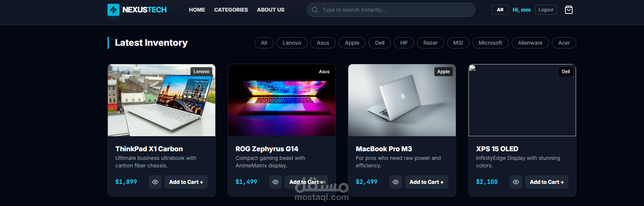Add XPS 15 OLED to cart

(x=547, y=182)
